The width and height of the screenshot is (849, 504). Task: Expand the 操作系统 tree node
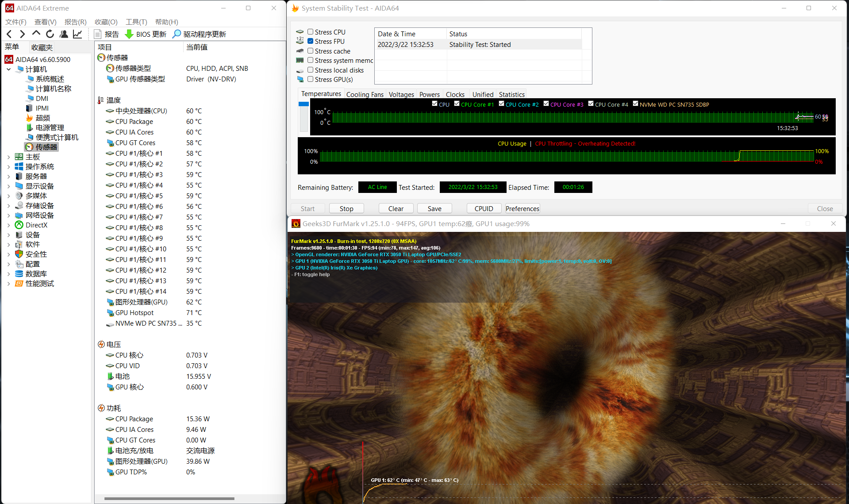point(8,166)
